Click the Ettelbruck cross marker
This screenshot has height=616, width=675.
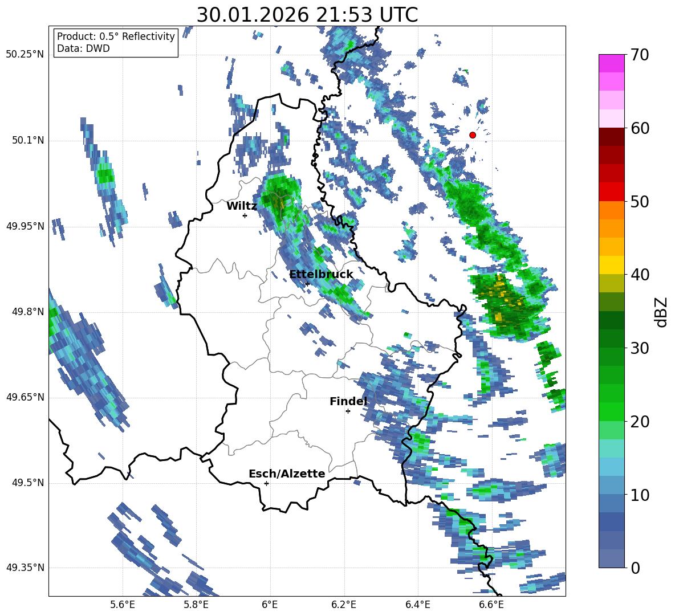coord(307,284)
